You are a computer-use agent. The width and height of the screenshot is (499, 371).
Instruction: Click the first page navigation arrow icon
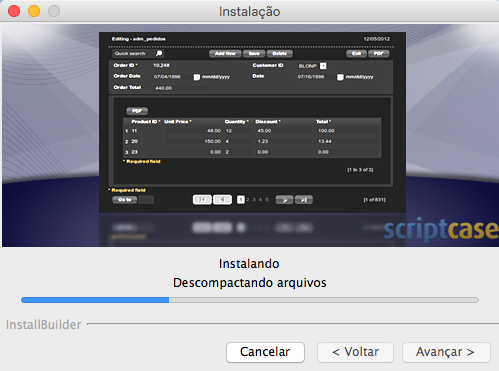(202, 200)
